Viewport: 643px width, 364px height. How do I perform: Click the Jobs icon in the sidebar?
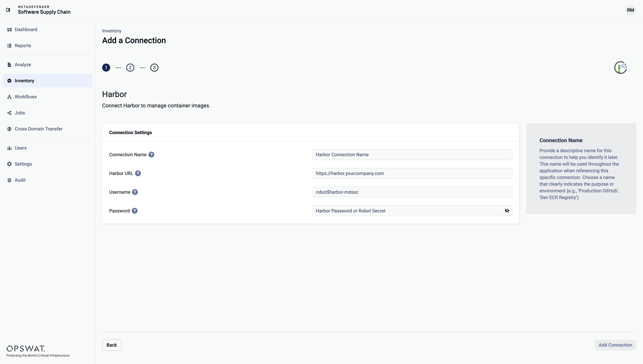coord(9,113)
